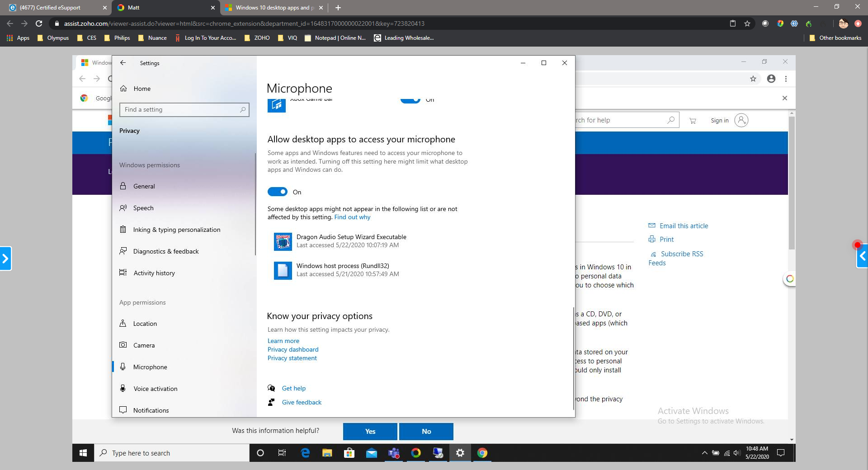Click Cortana circle on taskbar
The image size is (868, 470).
point(260,453)
